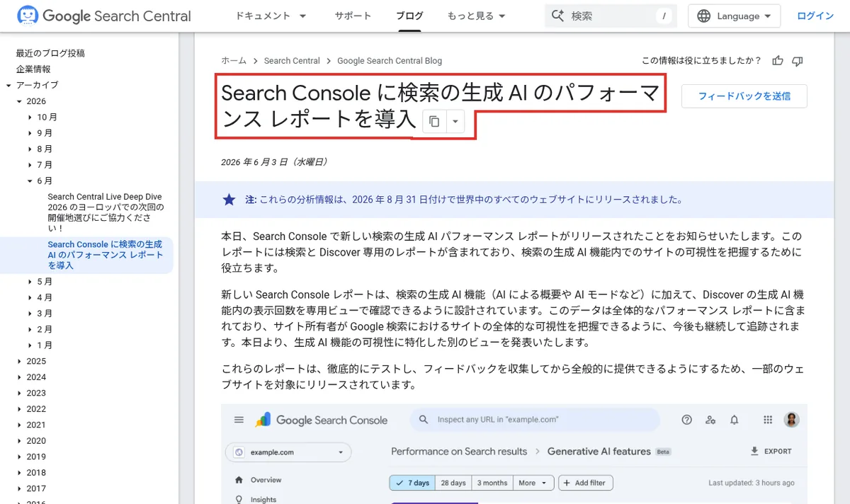Screen dimensions: 850x504
Task: Open the ドキュメント dropdown menu
Action: click(x=271, y=16)
